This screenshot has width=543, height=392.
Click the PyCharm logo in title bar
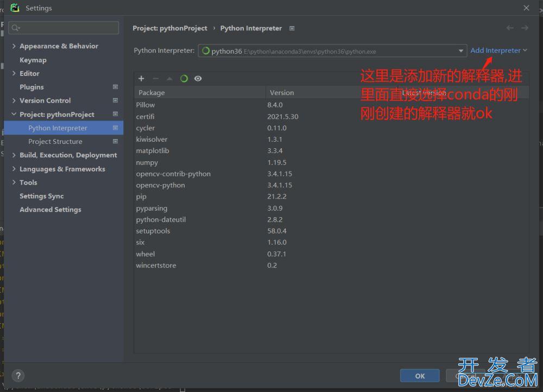click(15, 8)
